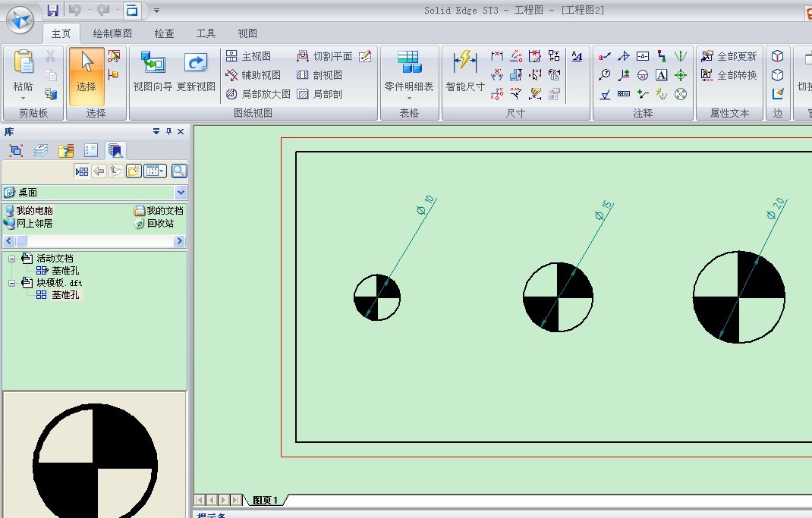The width and height of the screenshot is (812, 518).
Task: Select the balloon annotation tool
Action: pyautogui.click(x=604, y=75)
